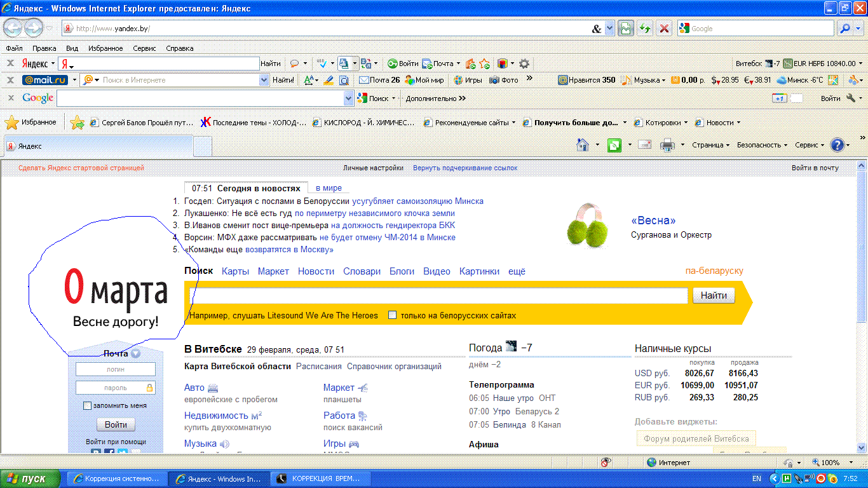The height and width of the screenshot is (488, 868).
Task: Switch to the 'в мире' news tab
Action: pyautogui.click(x=329, y=188)
